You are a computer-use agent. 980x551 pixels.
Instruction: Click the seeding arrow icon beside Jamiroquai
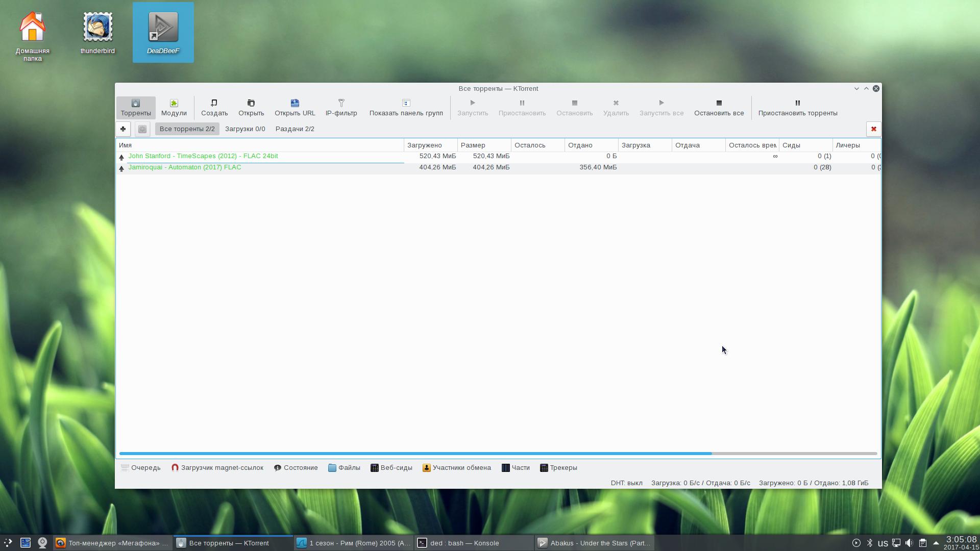tap(121, 169)
